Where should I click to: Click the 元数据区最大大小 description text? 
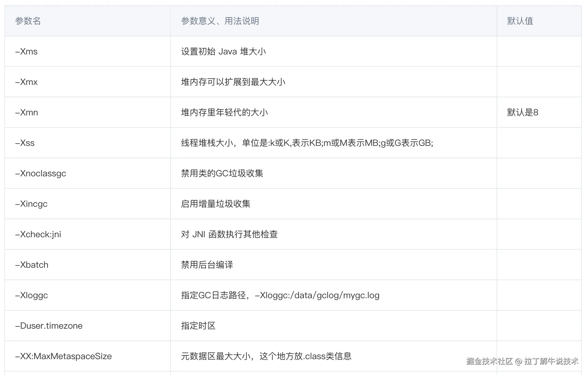(266, 356)
